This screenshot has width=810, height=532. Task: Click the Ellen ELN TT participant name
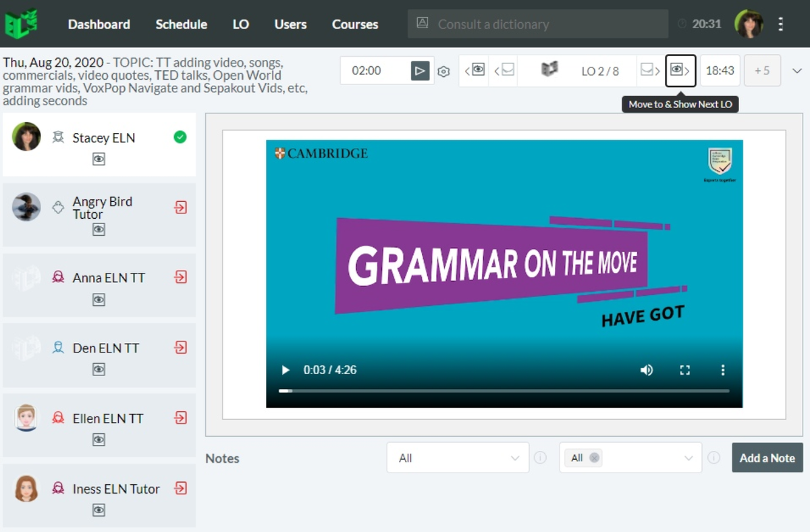(108, 419)
